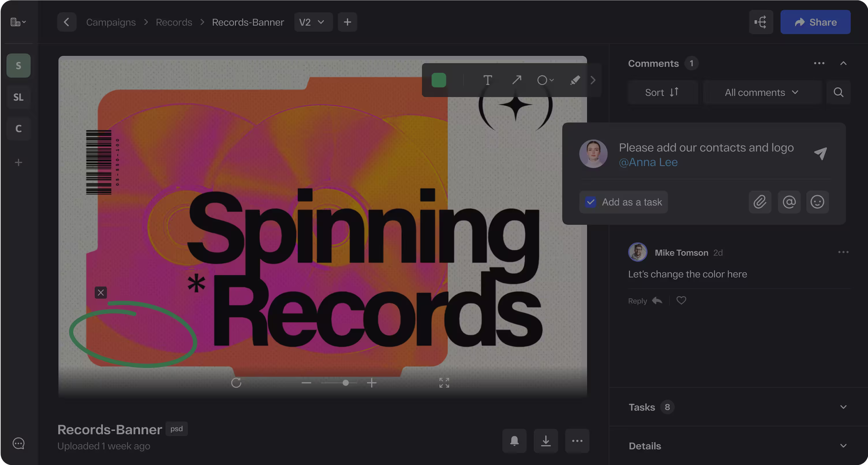Screen dimensions: 868x465
Task: Select the Text annotation tool
Action: 487,80
